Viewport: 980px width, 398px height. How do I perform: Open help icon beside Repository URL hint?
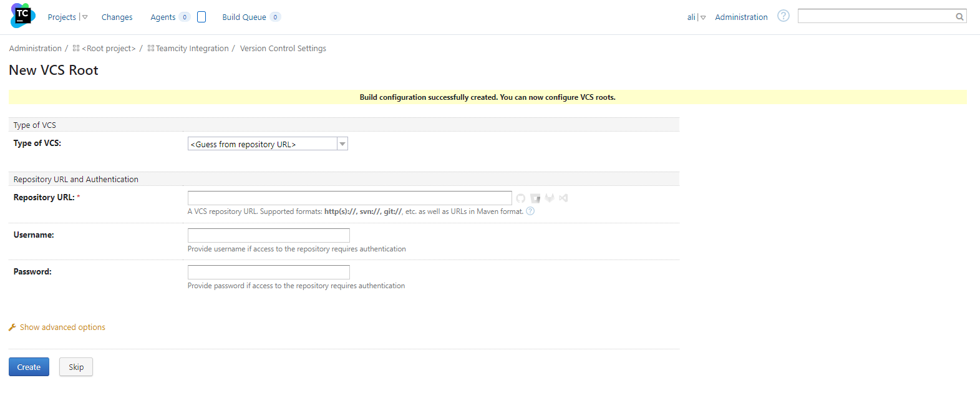coord(530,211)
